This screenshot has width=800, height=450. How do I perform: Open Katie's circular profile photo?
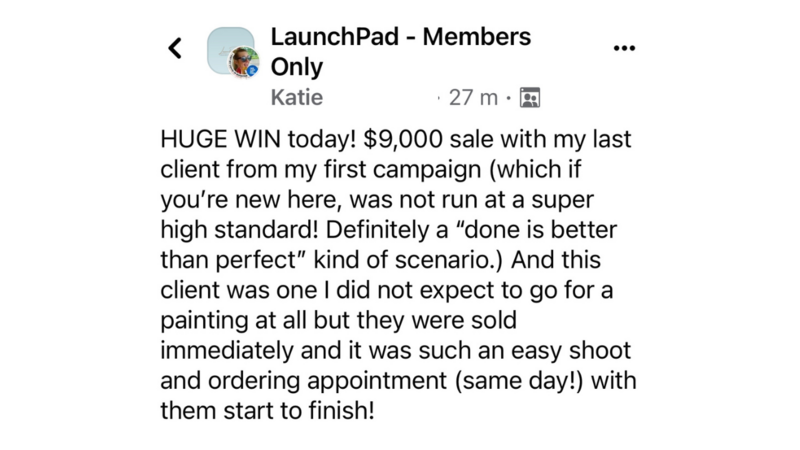pyautogui.click(x=243, y=62)
